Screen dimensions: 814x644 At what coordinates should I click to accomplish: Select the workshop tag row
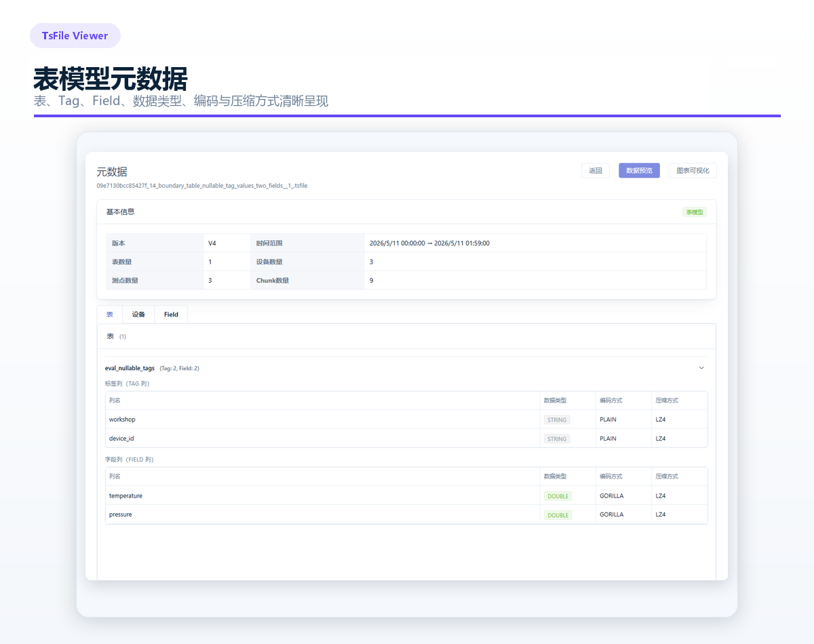click(x=406, y=420)
